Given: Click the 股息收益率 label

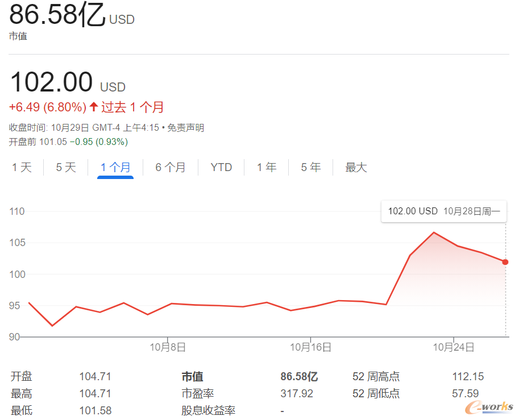Looking at the screenshot, I should (208, 411).
